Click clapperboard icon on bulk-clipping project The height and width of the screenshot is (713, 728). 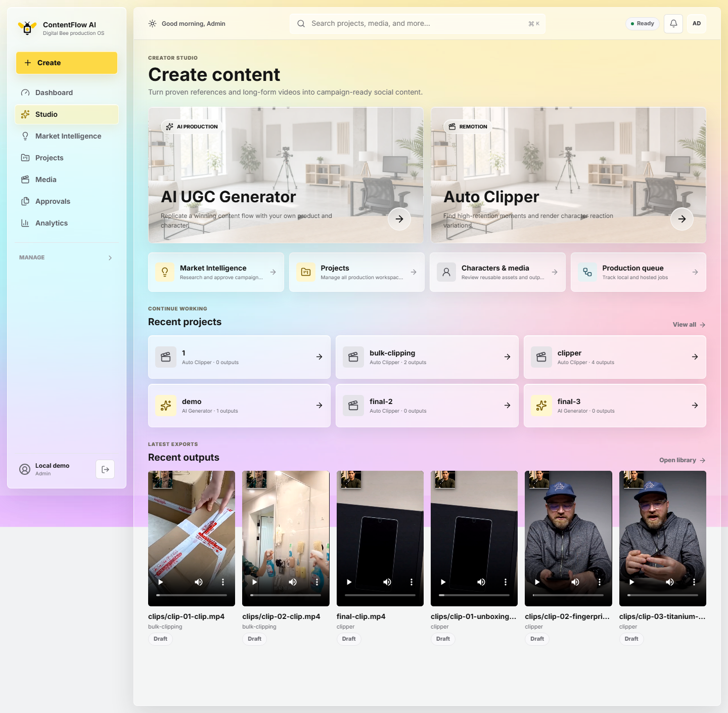click(353, 357)
